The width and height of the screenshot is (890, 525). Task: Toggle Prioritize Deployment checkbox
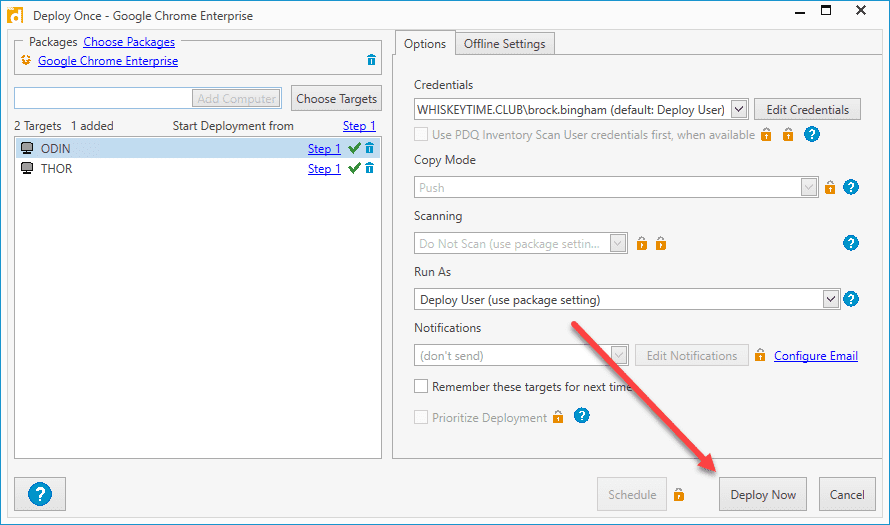[421, 417]
